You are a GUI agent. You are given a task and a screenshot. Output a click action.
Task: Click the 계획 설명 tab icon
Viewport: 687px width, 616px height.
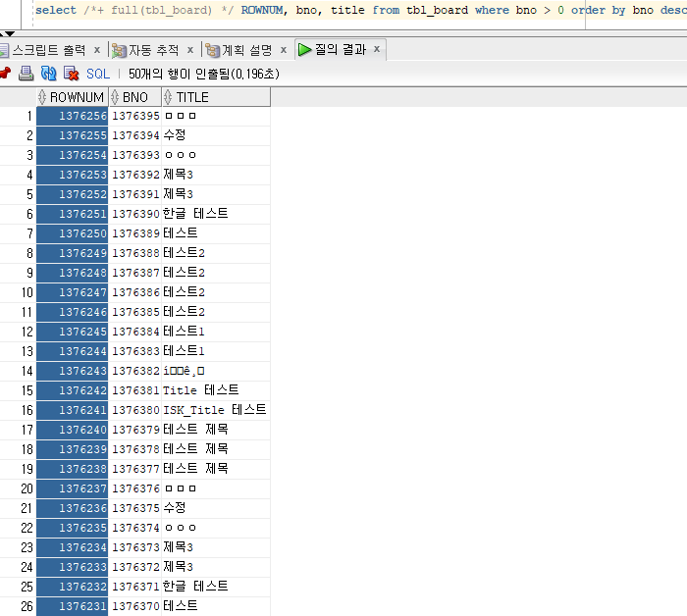[x=213, y=51]
